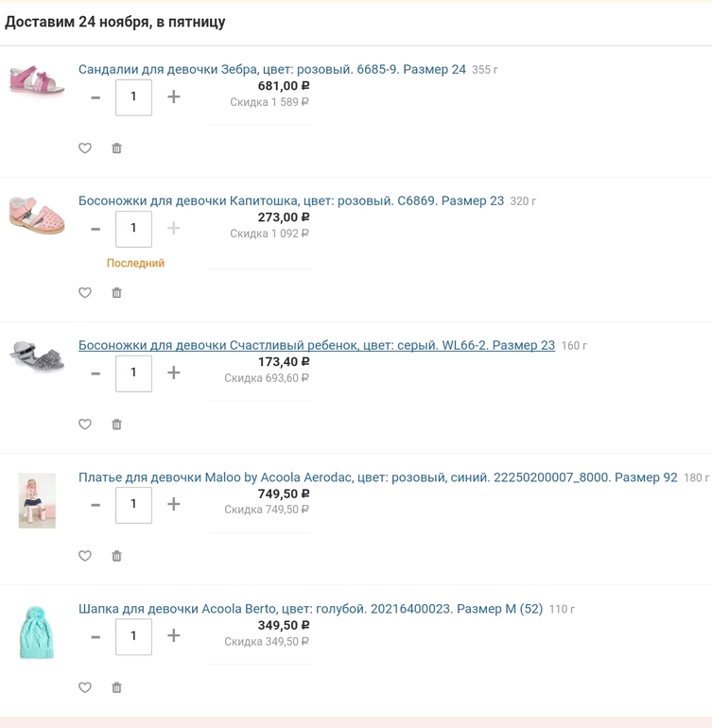Add Maloo by Acoola dress to favorites
712x728 pixels.
[x=84, y=556]
